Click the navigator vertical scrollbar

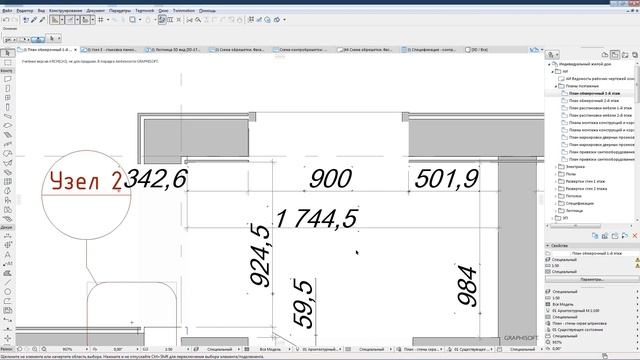[638, 83]
